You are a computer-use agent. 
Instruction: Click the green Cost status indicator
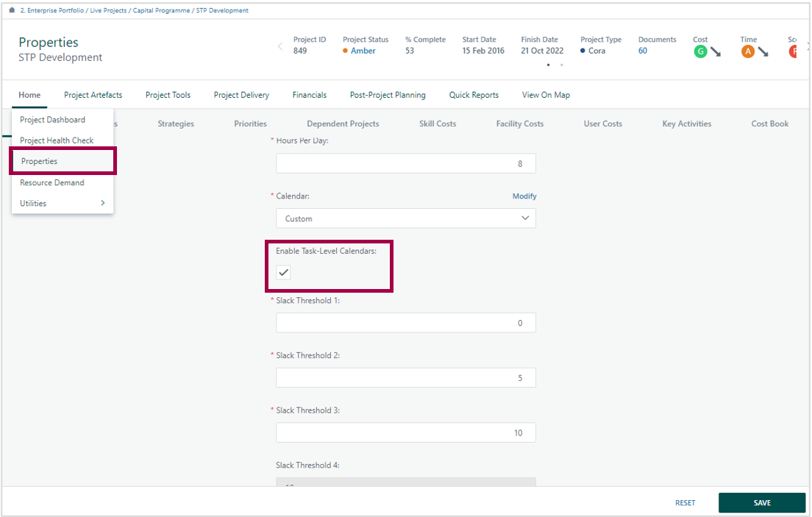tap(700, 51)
